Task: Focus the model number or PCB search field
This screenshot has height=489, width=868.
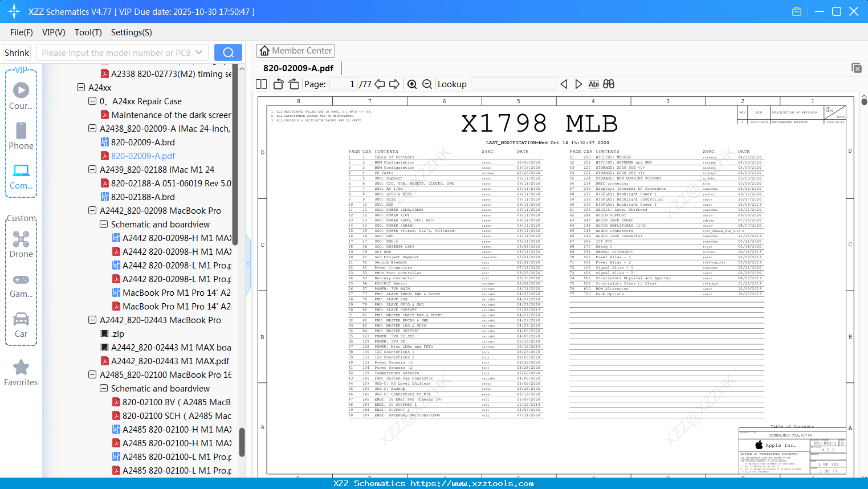Action: 117,52
